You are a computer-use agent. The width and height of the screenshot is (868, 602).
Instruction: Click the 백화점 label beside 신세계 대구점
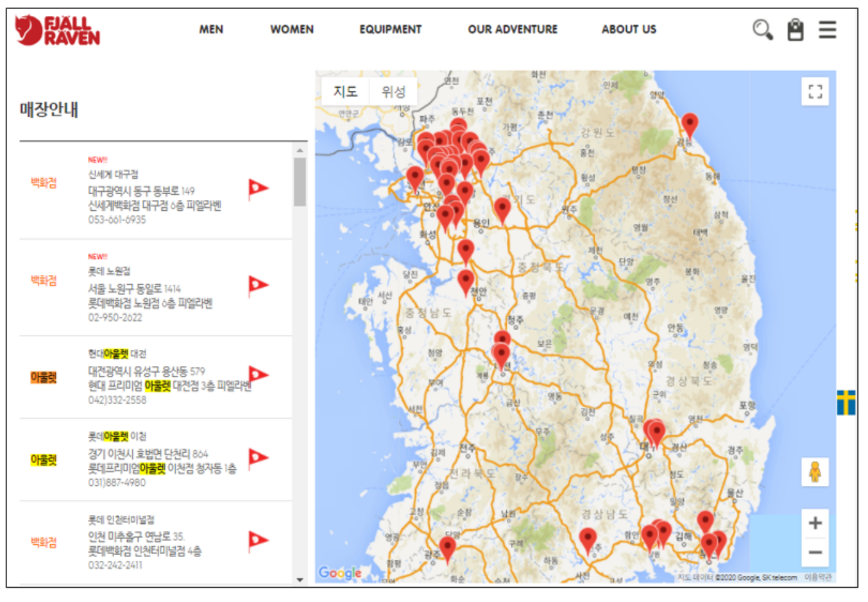tap(44, 183)
